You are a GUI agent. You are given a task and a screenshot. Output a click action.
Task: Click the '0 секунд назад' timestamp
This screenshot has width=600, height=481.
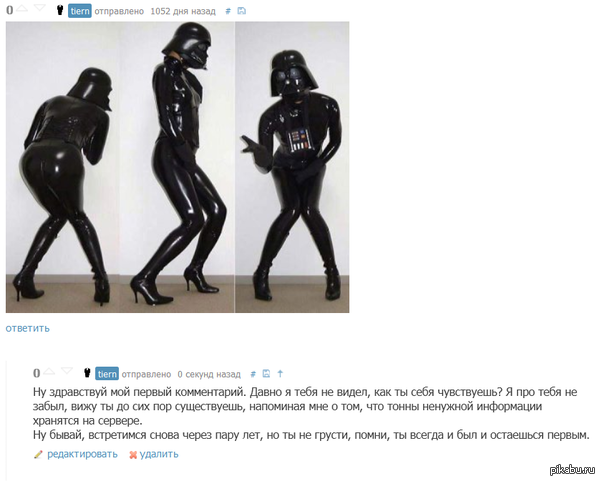[x=209, y=374]
